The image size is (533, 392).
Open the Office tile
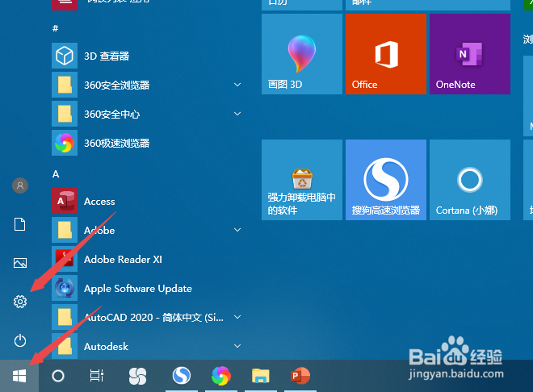[386, 54]
